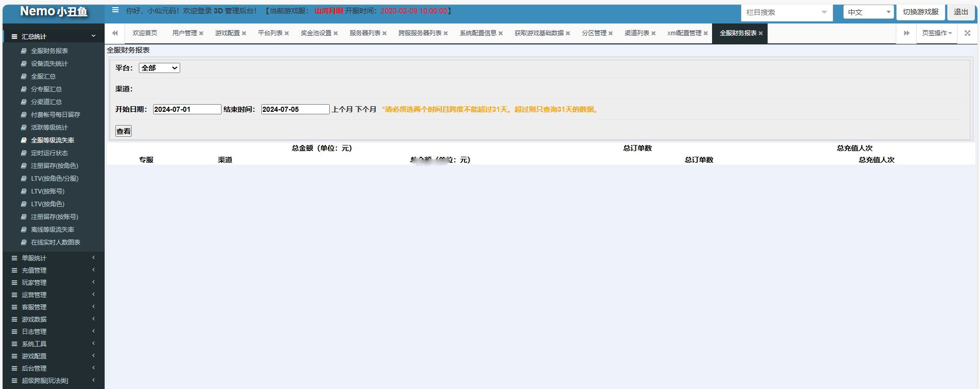The height and width of the screenshot is (389, 980).
Task: Open 全服汇总 in sidebar
Action: pyautogui.click(x=43, y=77)
